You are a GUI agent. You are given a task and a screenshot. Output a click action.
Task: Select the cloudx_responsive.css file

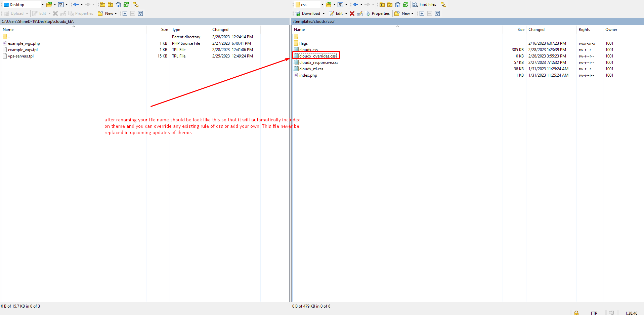point(318,63)
